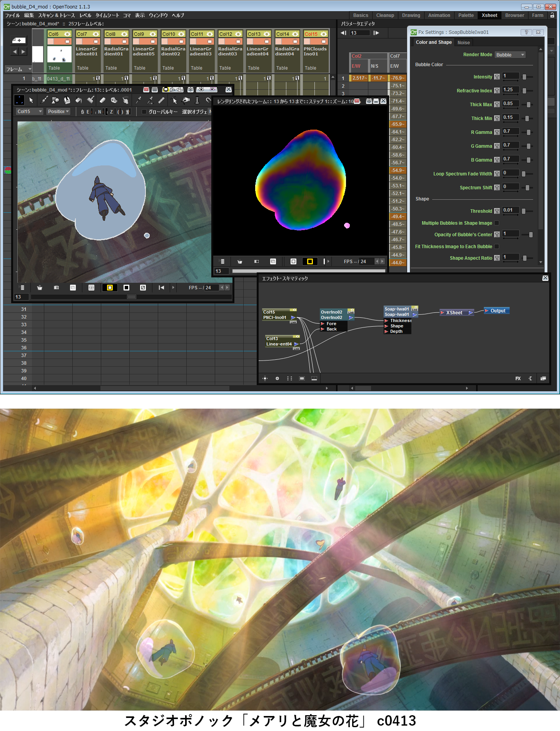Screen dimensions: 560x731
Task: Open the Col15 column dropdown in viewer
Action: point(29,112)
